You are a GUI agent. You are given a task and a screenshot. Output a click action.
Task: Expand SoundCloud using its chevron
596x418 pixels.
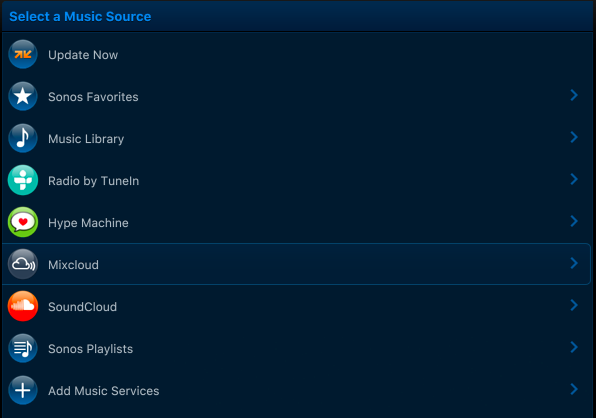pos(574,305)
